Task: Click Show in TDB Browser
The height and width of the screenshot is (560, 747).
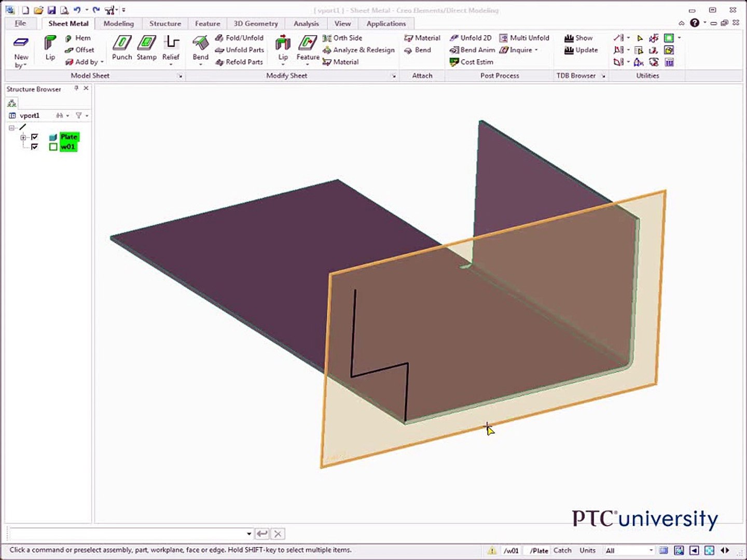Action: (x=578, y=38)
